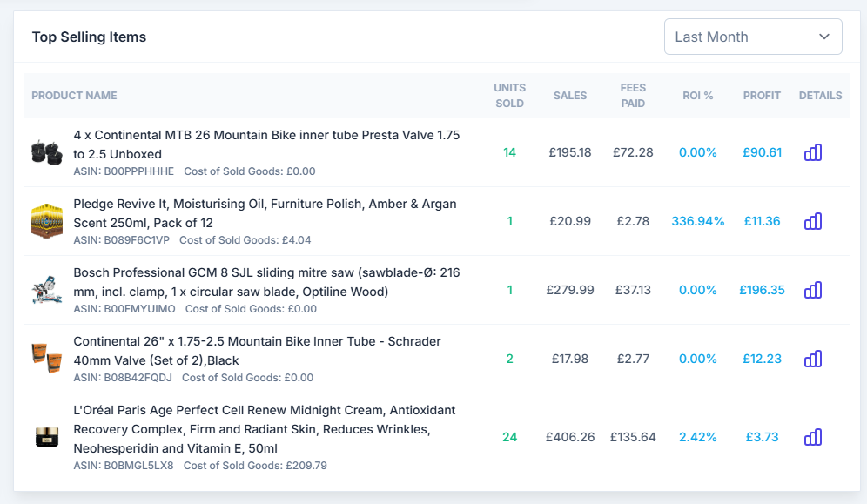
Task: Open the Last Month period dropdown
Action: 752,37
